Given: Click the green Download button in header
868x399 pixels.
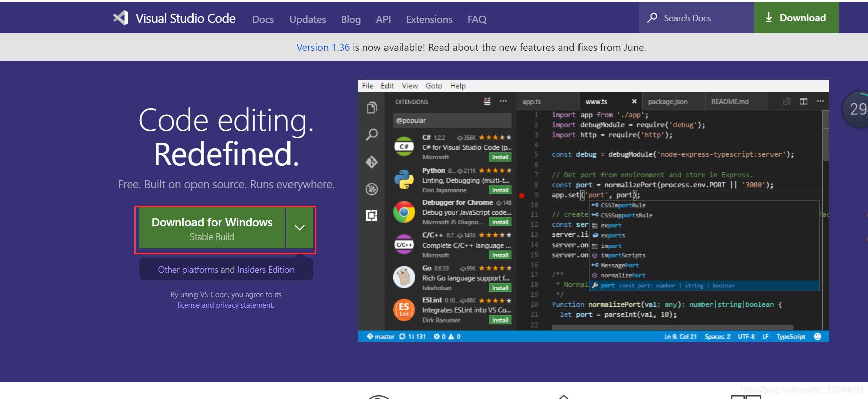Looking at the screenshot, I should pyautogui.click(x=796, y=18).
